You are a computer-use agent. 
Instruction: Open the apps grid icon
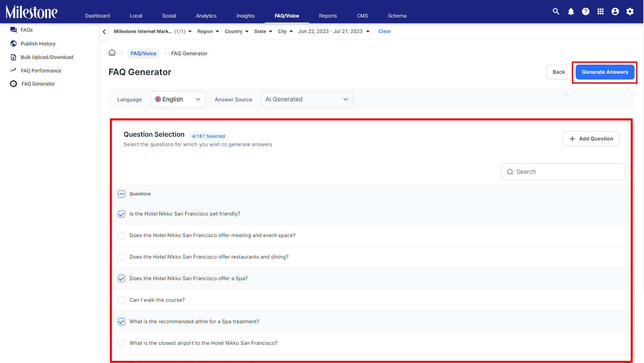[x=600, y=11]
